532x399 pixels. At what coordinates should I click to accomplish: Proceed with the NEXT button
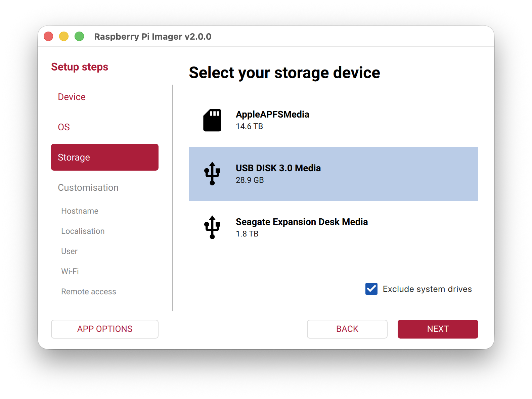point(438,329)
